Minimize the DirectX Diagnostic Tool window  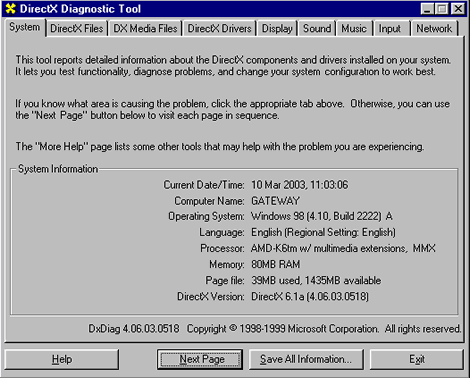[428, 9]
